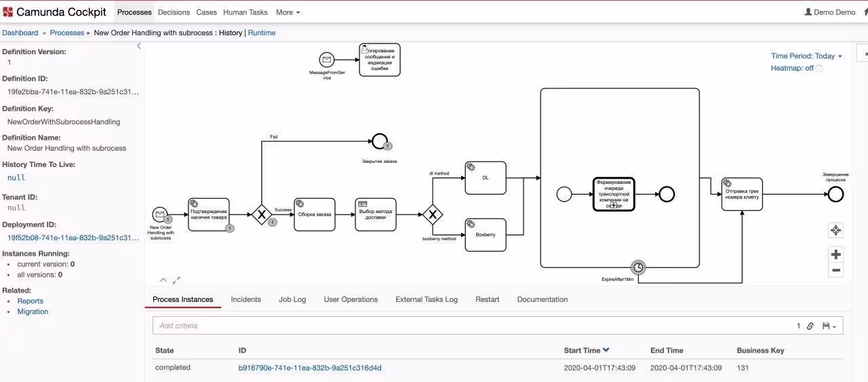Select the Сборка заказа service task
Image resolution: width=868 pixels, height=382 pixels.
click(x=315, y=214)
